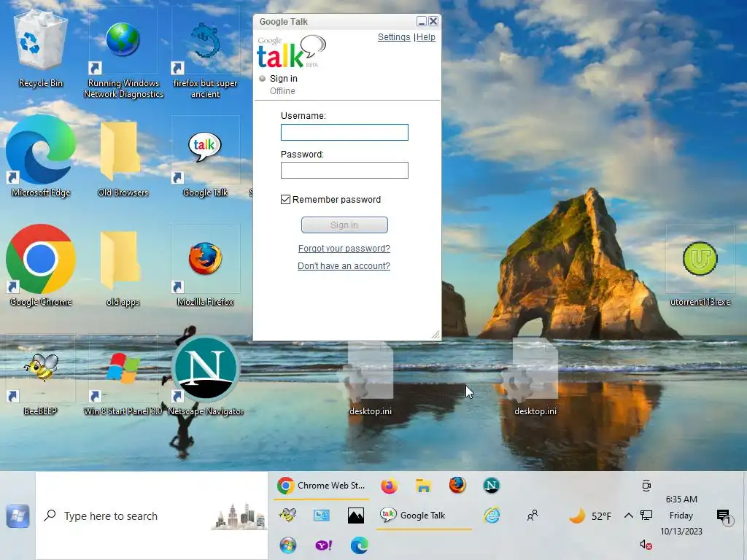Click the Password input field

(x=344, y=171)
